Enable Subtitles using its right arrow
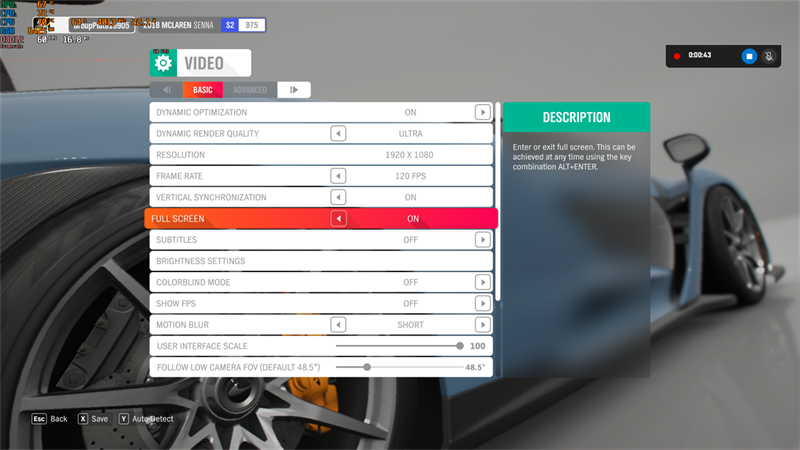Screen dimensions: 800x450 483,240
